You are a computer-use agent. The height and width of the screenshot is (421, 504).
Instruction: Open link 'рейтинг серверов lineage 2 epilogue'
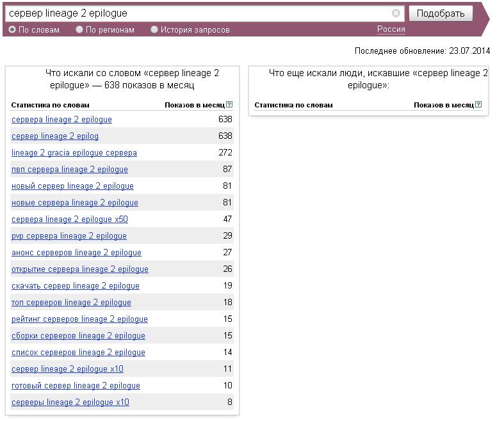pyautogui.click(x=79, y=319)
